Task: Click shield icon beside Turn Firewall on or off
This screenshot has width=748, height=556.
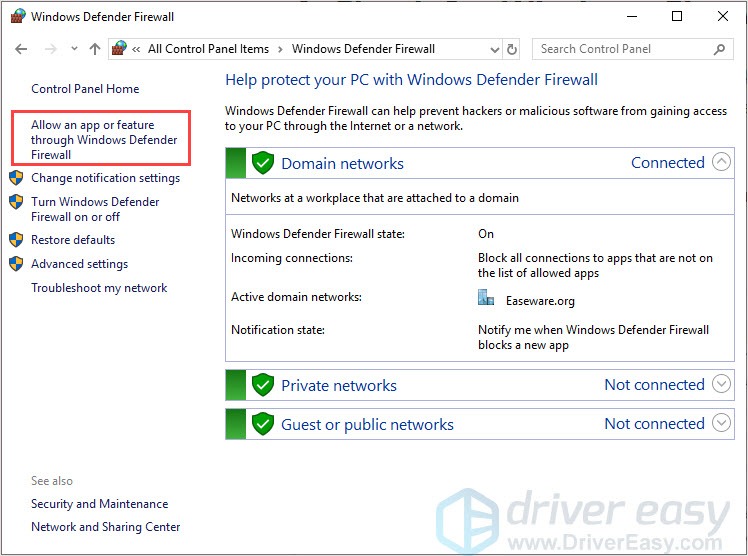Action: [x=16, y=202]
